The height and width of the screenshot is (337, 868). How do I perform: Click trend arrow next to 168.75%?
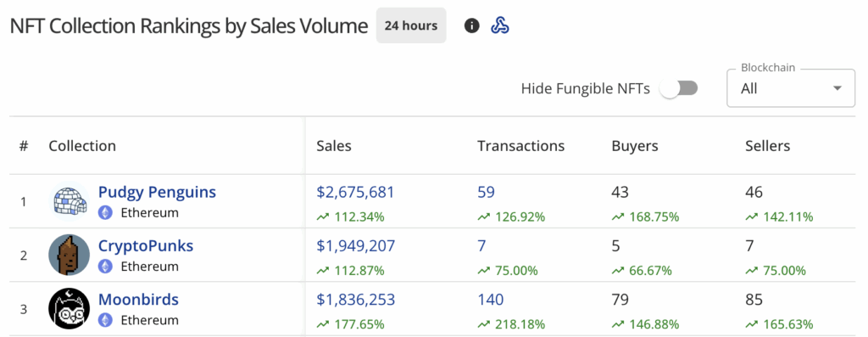[618, 217]
